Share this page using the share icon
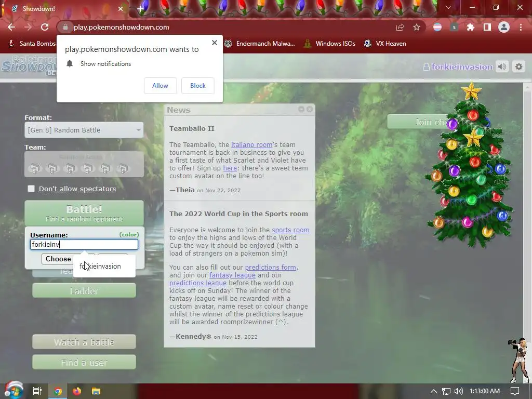Viewport: 532px width, 399px height. pos(400,27)
